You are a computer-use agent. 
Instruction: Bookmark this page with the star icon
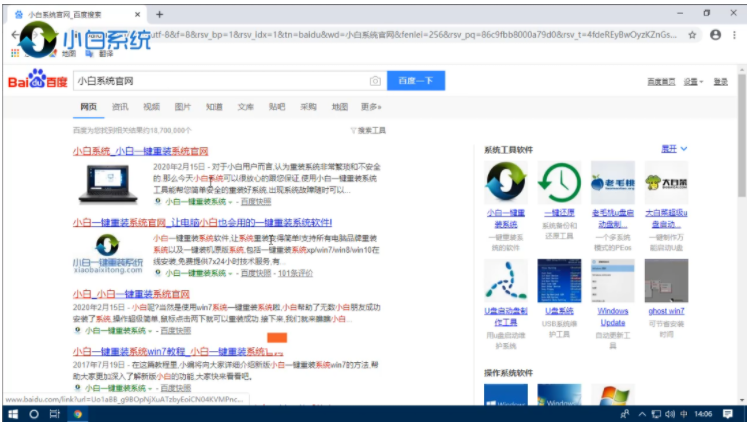coord(693,34)
